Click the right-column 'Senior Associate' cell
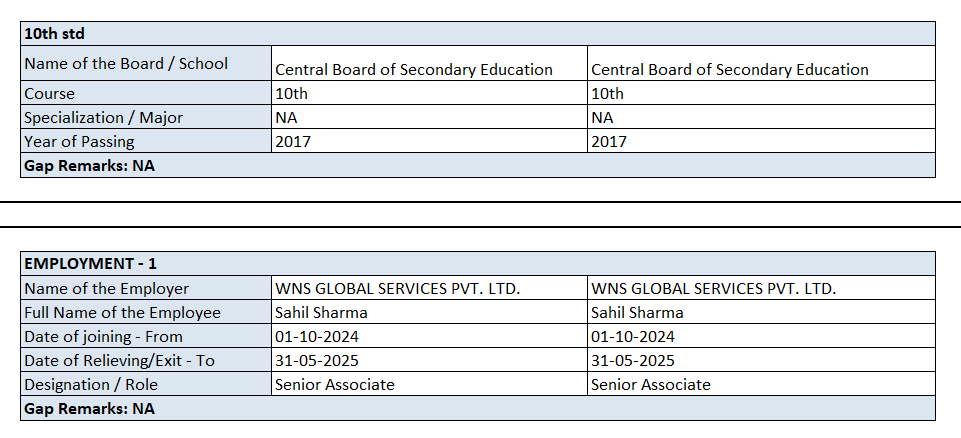This screenshot has height=438, width=961. [x=651, y=384]
